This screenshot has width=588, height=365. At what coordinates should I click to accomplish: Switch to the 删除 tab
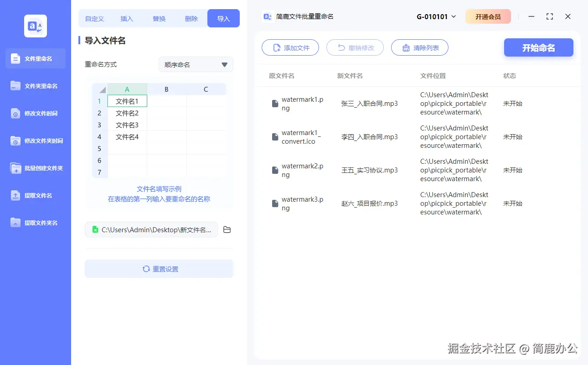point(191,19)
